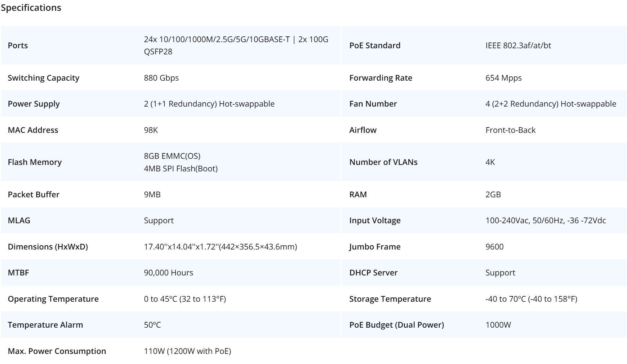627x364 pixels.
Task: Select the MAC Address 98K value
Action: pyautogui.click(x=151, y=130)
